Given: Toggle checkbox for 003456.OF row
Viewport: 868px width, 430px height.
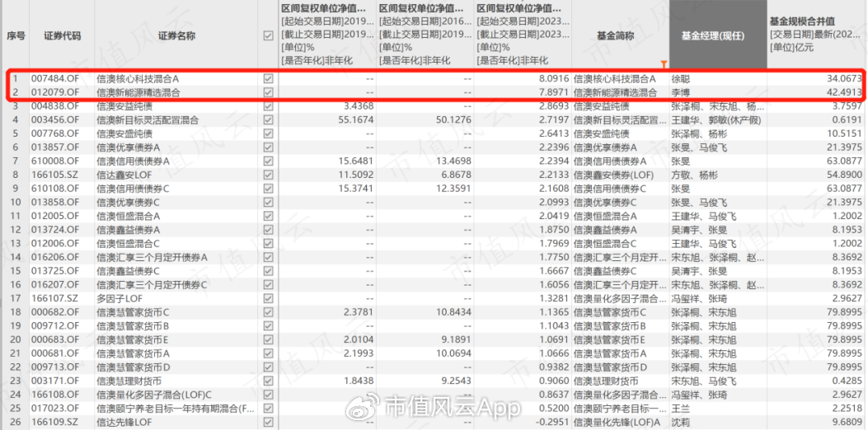Looking at the screenshot, I should coord(269,120).
